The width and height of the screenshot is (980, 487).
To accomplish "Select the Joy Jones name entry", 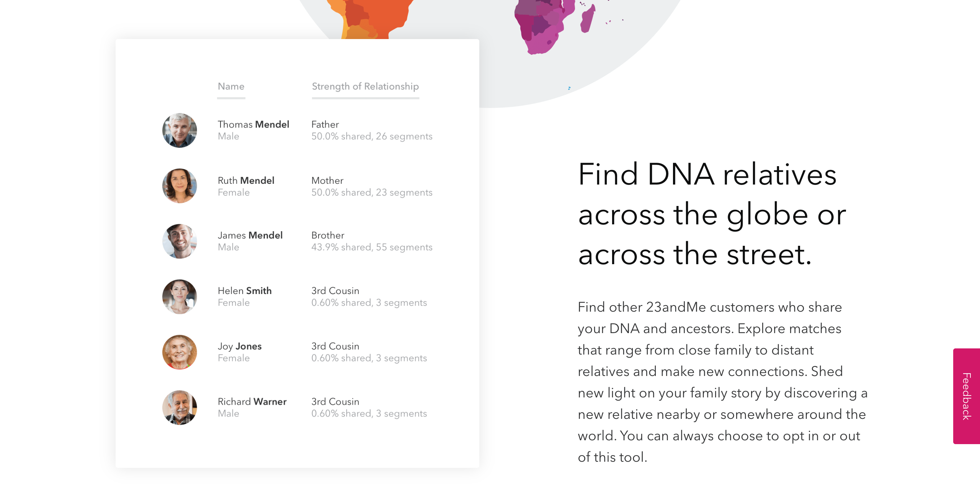I will click(240, 346).
